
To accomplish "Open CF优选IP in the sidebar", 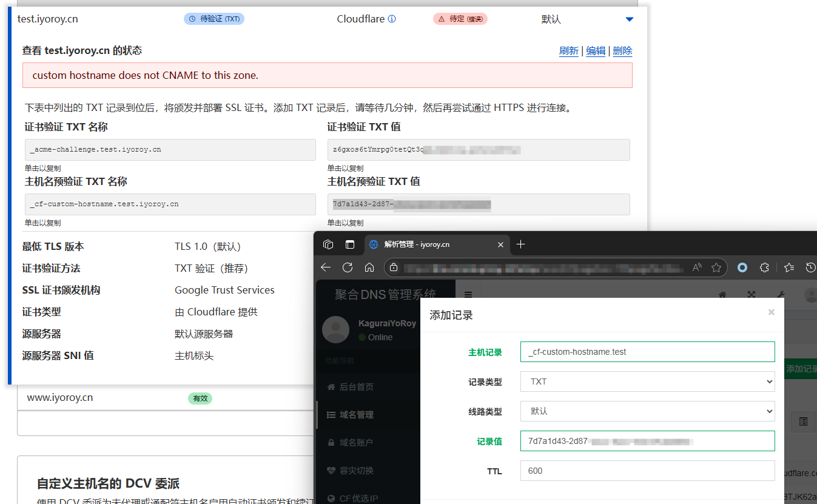I will [352, 498].
